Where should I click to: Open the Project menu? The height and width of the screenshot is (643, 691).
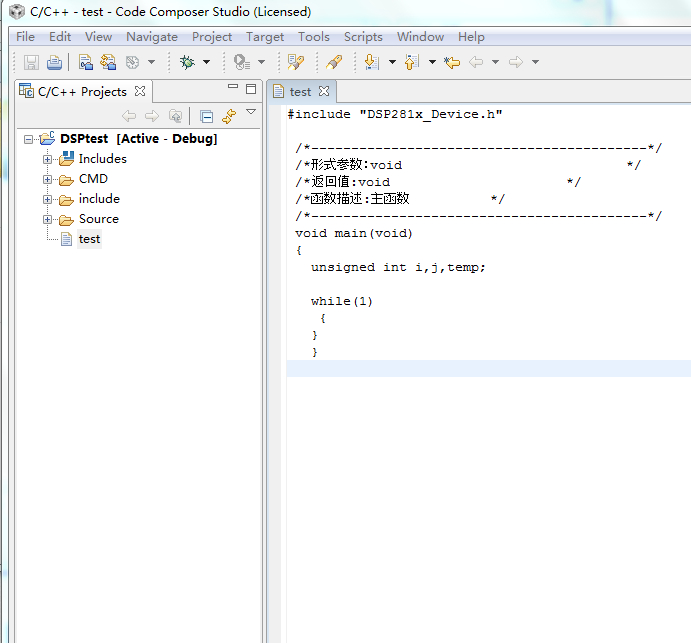click(212, 37)
